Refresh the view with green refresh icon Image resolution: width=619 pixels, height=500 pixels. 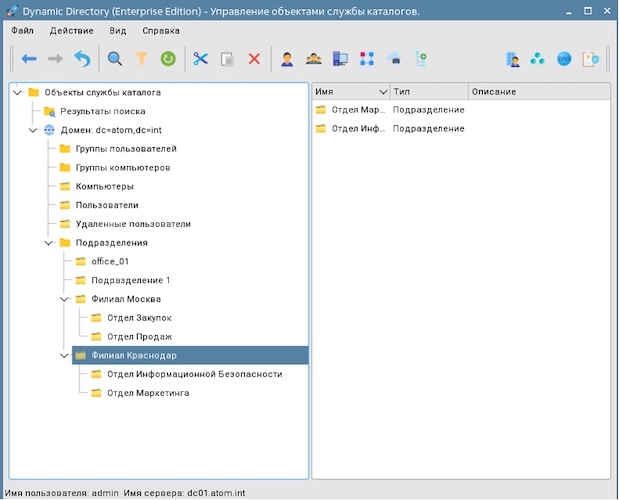[168, 59]
